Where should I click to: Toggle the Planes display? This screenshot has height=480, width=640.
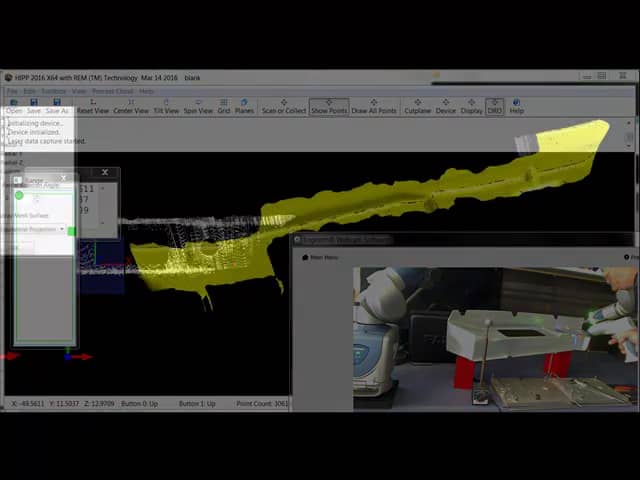[244, 106]
